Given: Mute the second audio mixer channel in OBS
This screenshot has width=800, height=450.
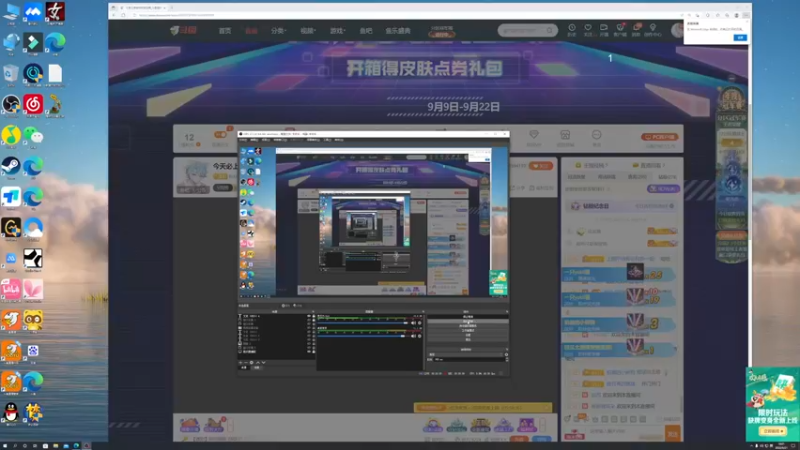Looking at the screenshot, I should tap(413, 336).
